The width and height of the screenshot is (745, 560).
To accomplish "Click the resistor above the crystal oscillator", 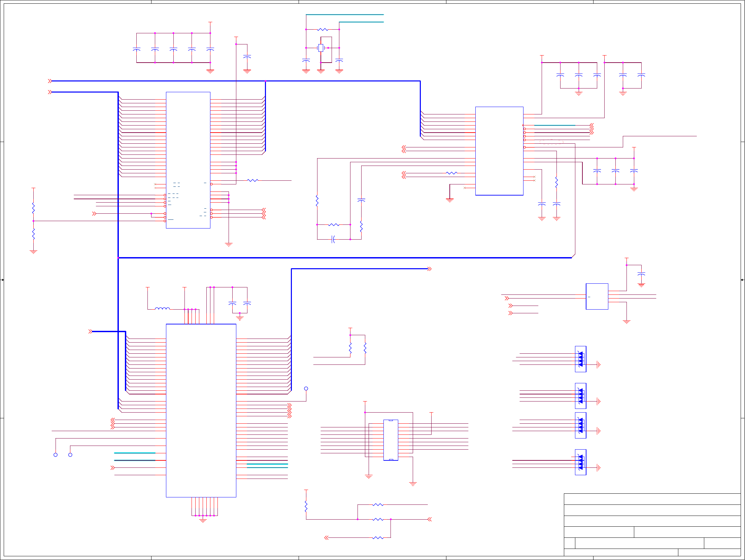I will 322,30.
